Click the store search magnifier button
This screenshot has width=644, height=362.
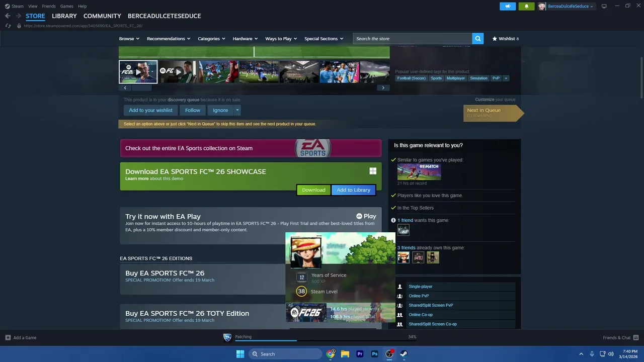point(478,38)
